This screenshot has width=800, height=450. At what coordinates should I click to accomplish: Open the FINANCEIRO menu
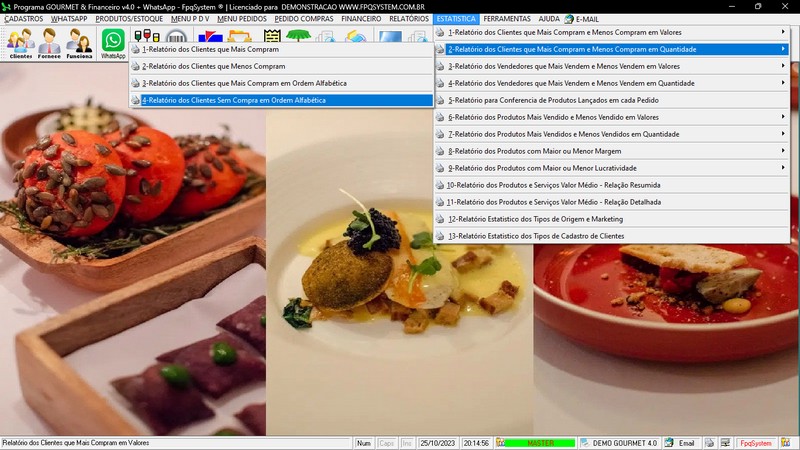(361, 19)
